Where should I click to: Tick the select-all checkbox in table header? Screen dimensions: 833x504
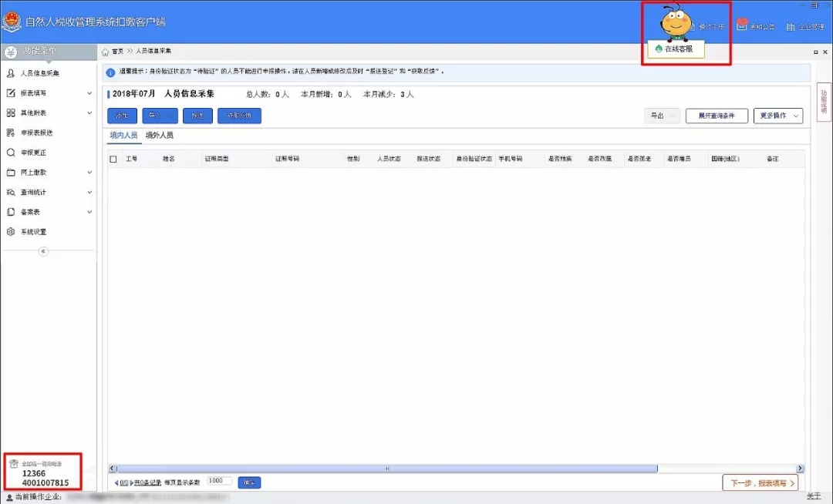tap(113, 159)
